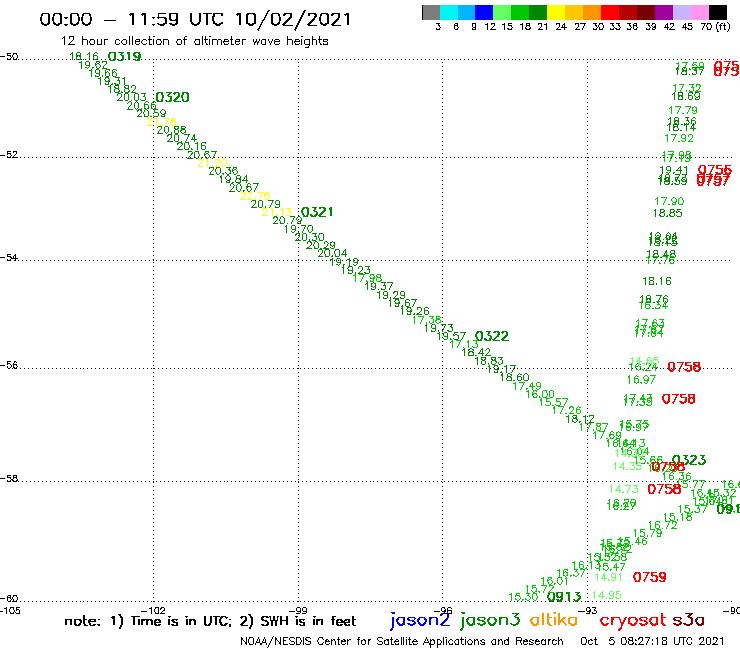Click the time marker 0319
The height and width of the screenshot is (650, 740).
point(125,57)
